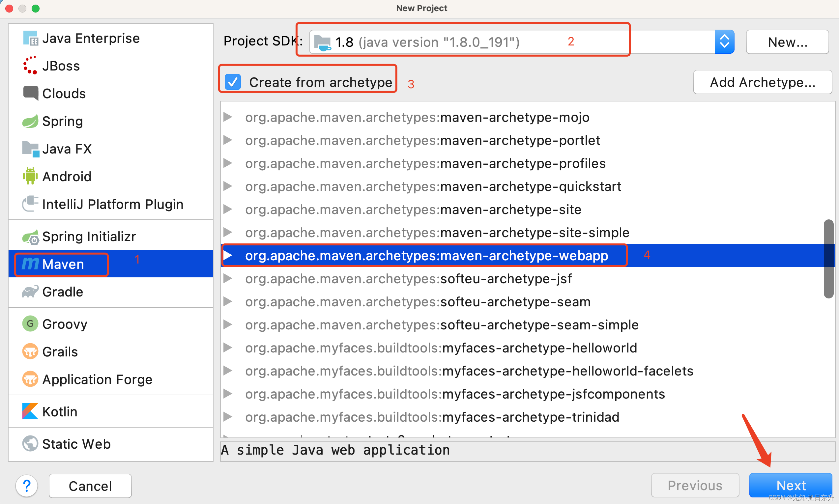Open the Project SDK dropdown arrows
Image resolution: width=839 pixels, height=504 pixels.
pyautogui.click(x=725, y=42)
